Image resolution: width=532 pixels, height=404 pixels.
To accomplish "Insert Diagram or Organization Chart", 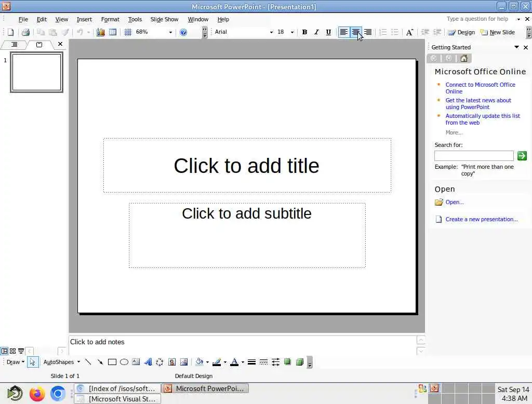I will 159,362.
